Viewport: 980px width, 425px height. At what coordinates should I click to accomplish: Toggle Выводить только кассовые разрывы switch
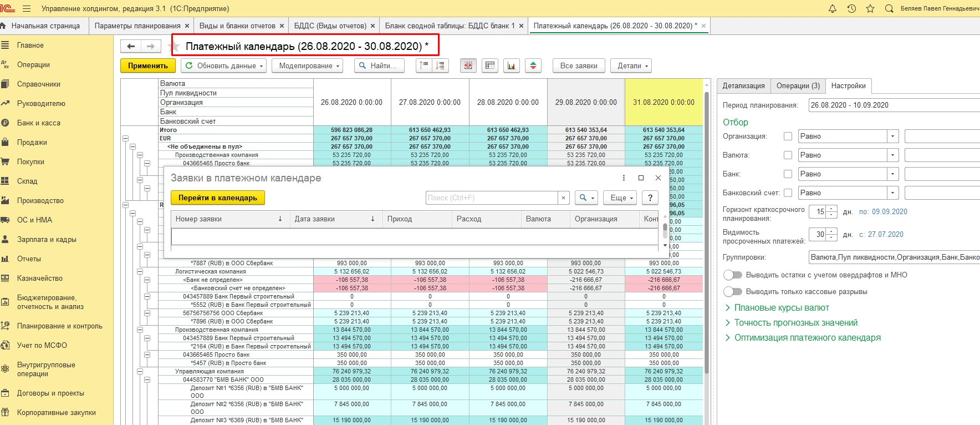pos(733,292)
